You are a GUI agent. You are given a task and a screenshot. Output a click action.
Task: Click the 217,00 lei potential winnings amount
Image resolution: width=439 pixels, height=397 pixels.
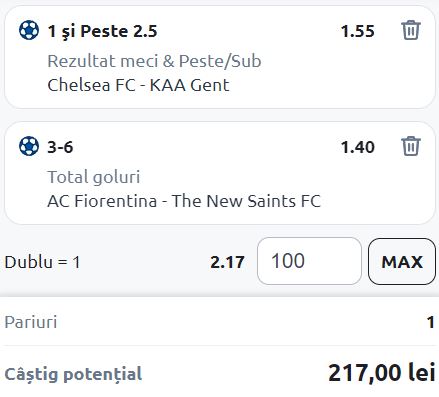pyautogui.click(x=382, y=373)
